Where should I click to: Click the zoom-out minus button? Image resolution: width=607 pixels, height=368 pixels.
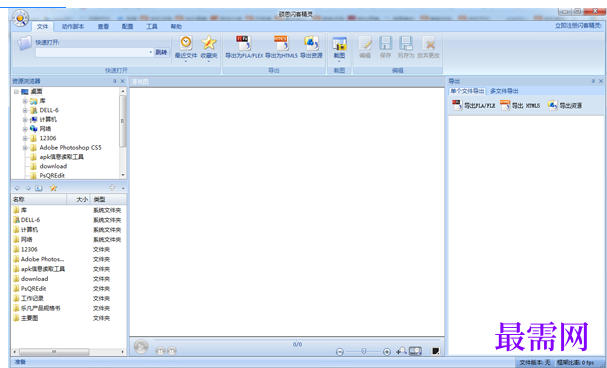(340, 352)
